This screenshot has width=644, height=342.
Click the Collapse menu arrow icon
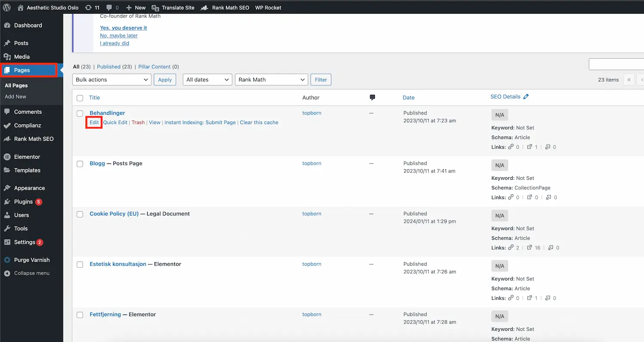(x=7, y=273)
